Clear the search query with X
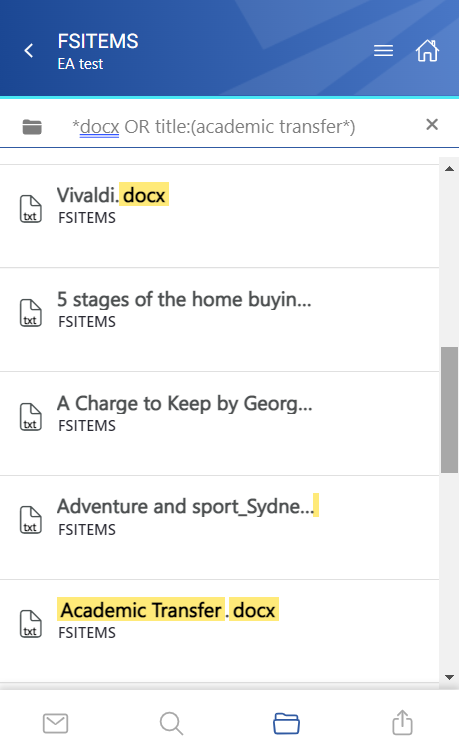Screen dimensions: 459x747 (432, 125)
